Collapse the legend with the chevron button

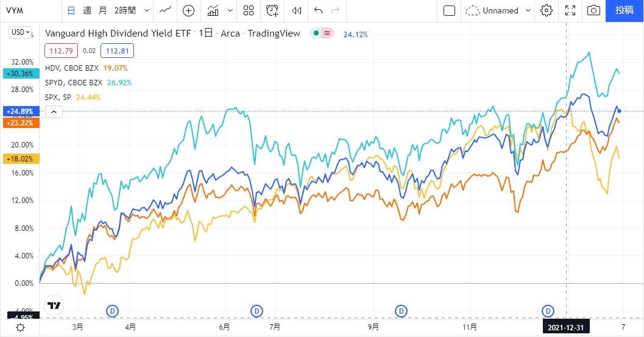54,112
